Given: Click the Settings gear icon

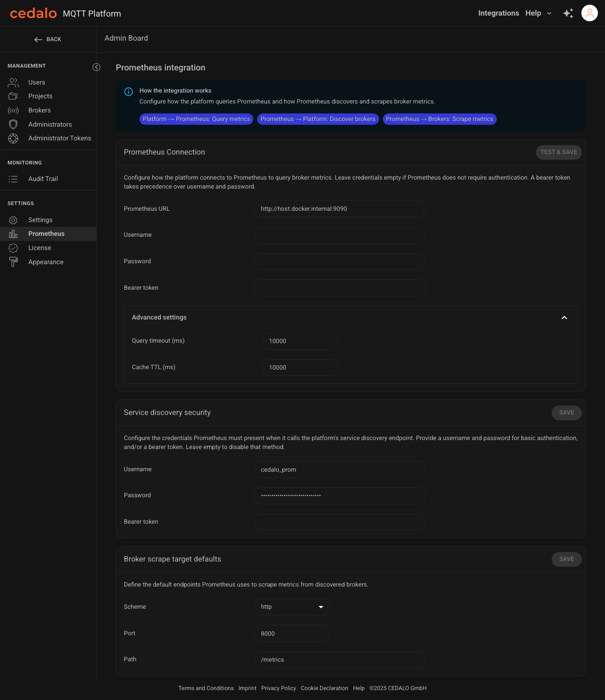Looking at the screenshot, I should click(x=13, y=220).
